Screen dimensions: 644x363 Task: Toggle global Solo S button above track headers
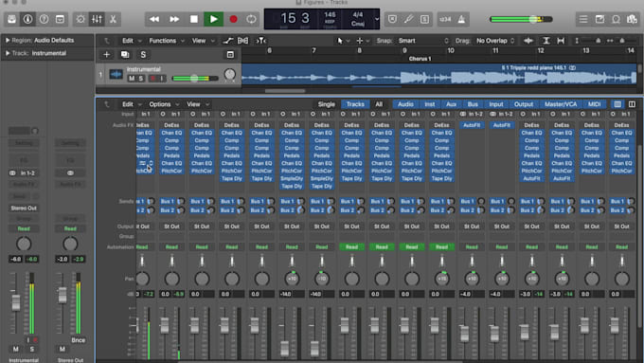click(x=143, y=54)
